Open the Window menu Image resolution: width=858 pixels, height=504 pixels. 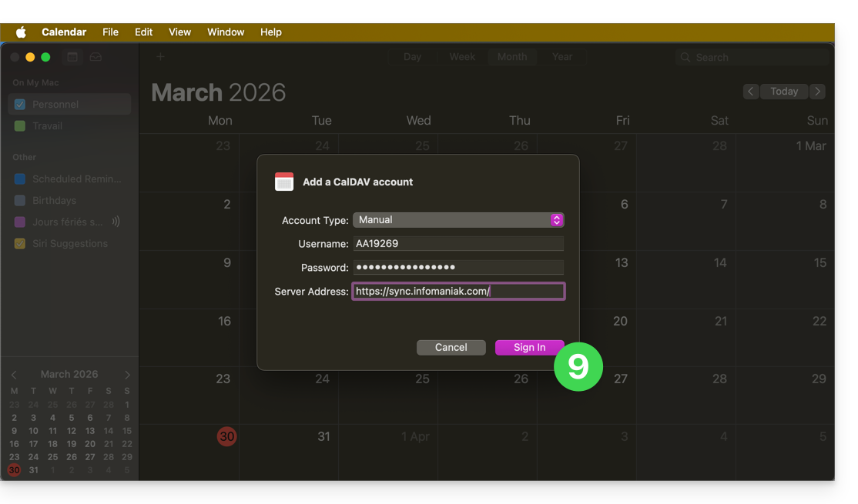click(x=225, y=32)
